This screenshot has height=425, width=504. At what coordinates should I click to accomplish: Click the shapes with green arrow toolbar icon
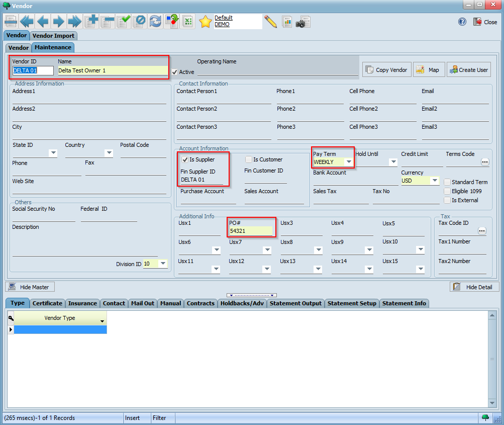tap(172, 22)
